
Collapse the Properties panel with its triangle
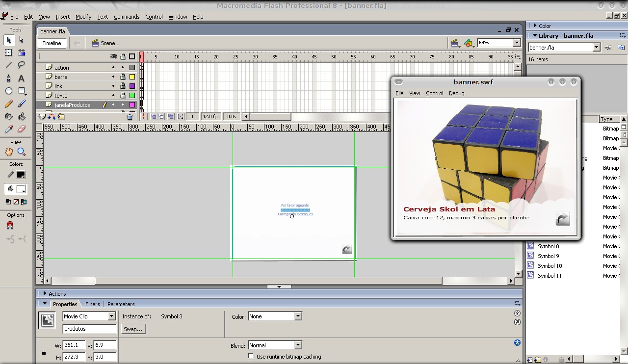[45, 304]
